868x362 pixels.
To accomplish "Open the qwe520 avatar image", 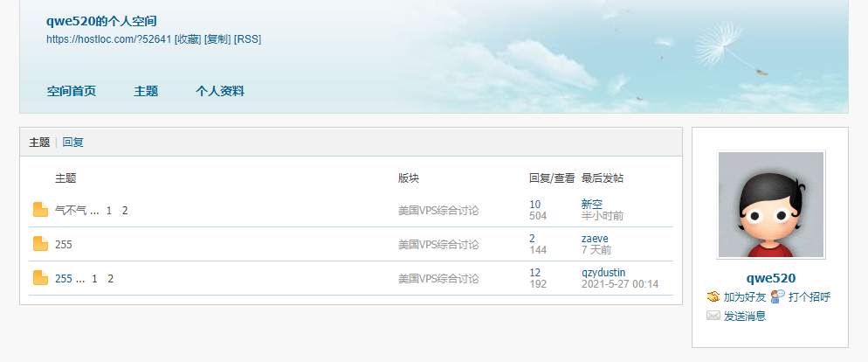I will 770,205.
